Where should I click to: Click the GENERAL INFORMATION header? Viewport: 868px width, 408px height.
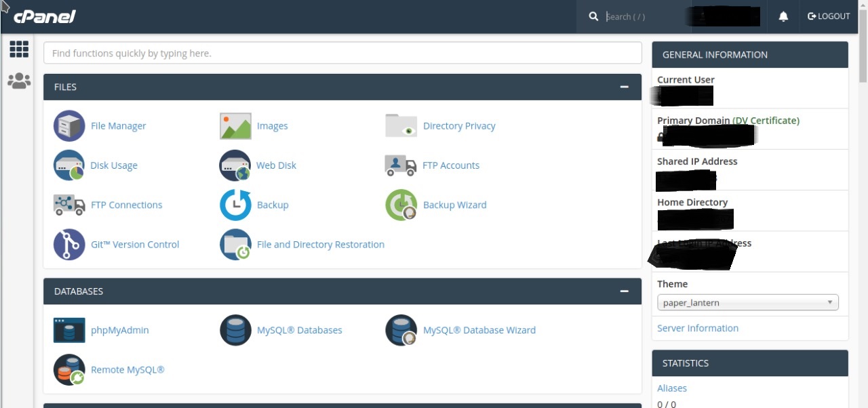point(750,55)
